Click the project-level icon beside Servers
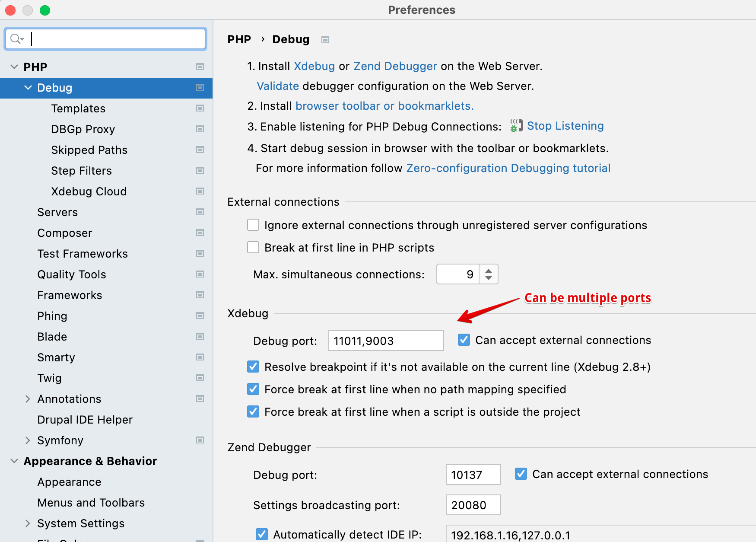This screenshot has height=542, width=756. point(200,212)
